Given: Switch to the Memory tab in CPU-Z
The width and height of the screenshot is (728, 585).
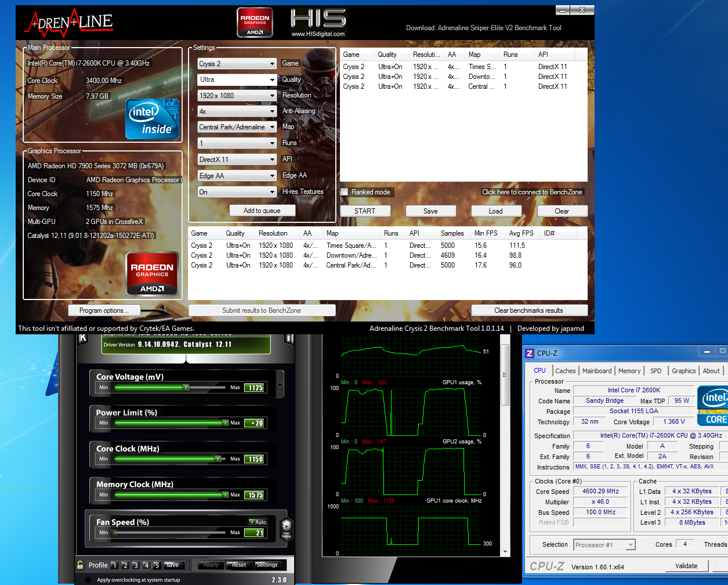Looking at the screenshot, I should click(x=629, y=371).
